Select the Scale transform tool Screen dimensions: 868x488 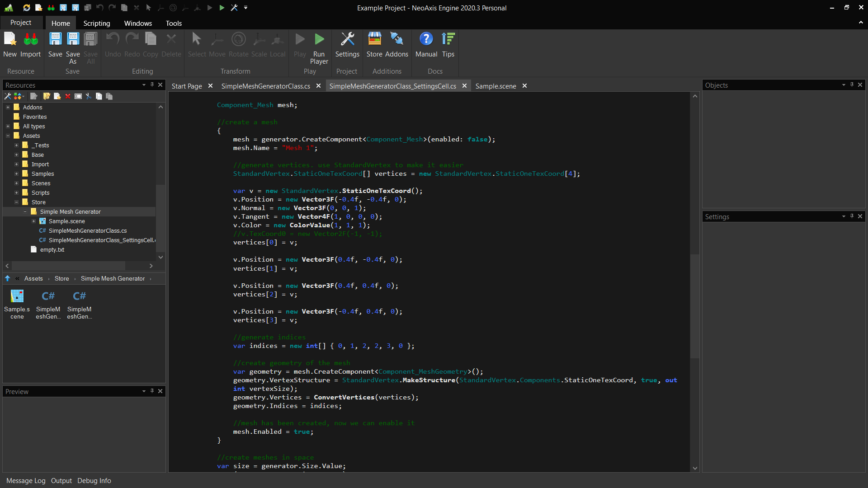[259, 43]
